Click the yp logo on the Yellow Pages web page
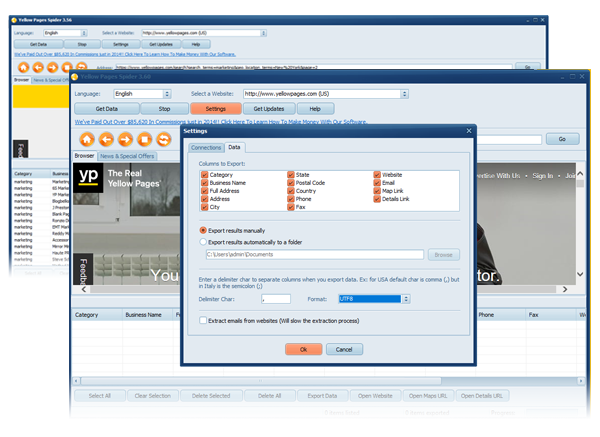 (88, 178)
